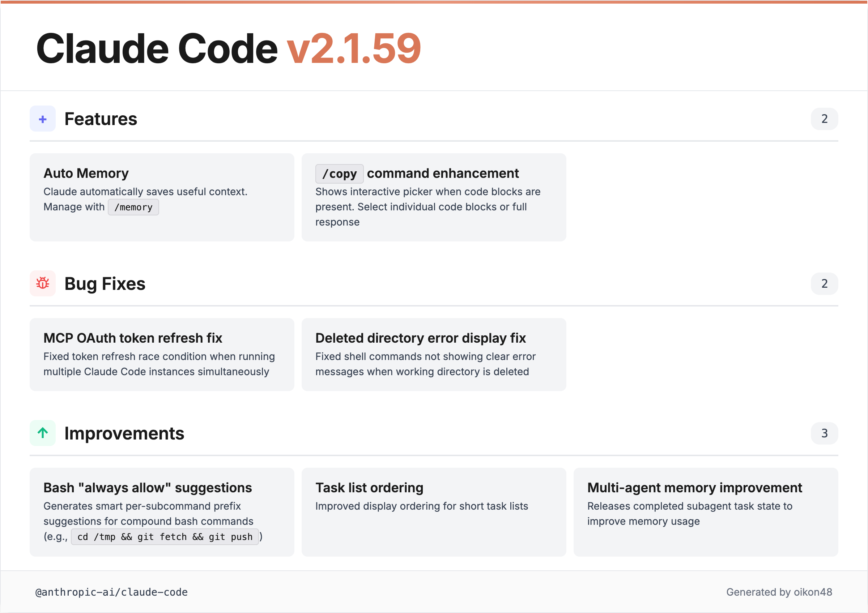Click 'Fixed shell commands not showing' description
Screen dimensions: 868x613
(425, 364)
